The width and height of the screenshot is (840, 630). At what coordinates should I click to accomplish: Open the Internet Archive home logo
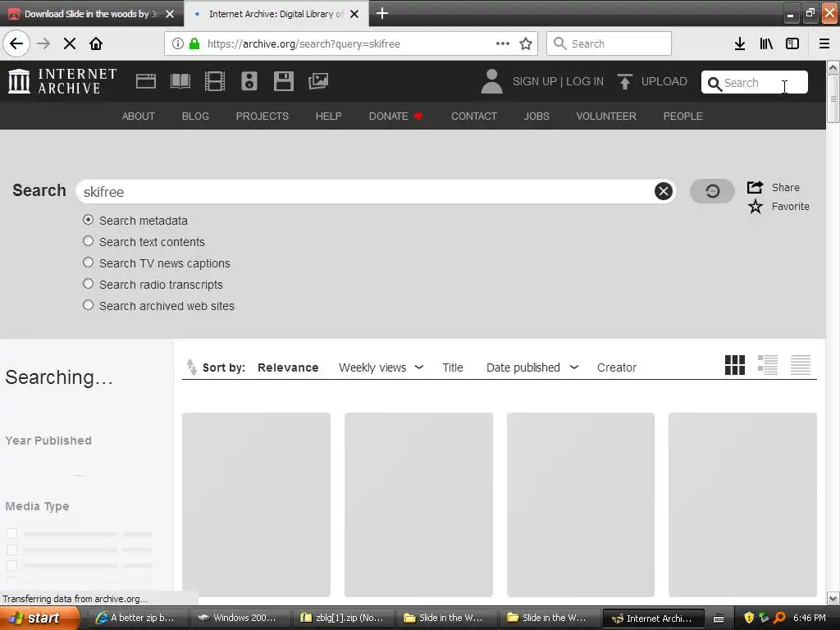[x=62, y=81]
